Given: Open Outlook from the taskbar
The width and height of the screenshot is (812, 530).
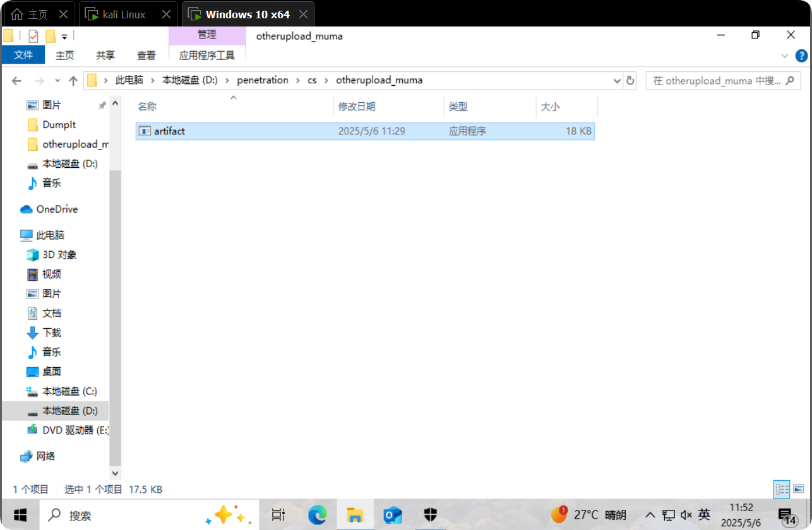Looking at the screenshot, I should coord(393,515).
